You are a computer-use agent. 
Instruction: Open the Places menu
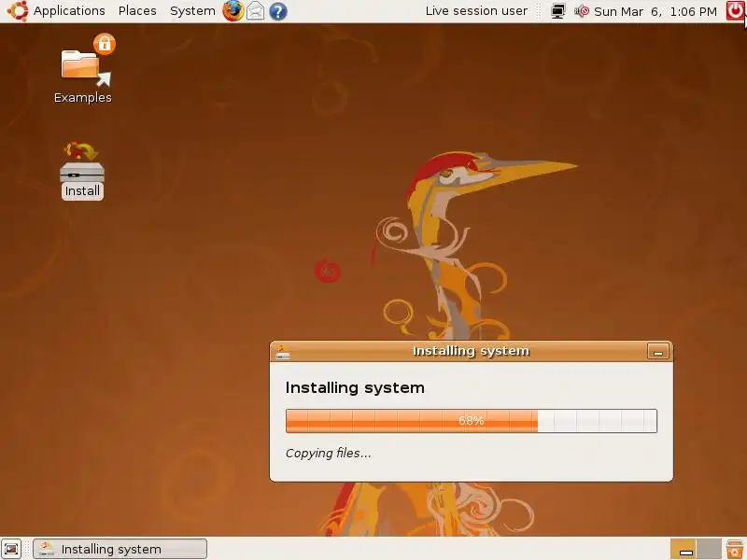coord(137,11)
